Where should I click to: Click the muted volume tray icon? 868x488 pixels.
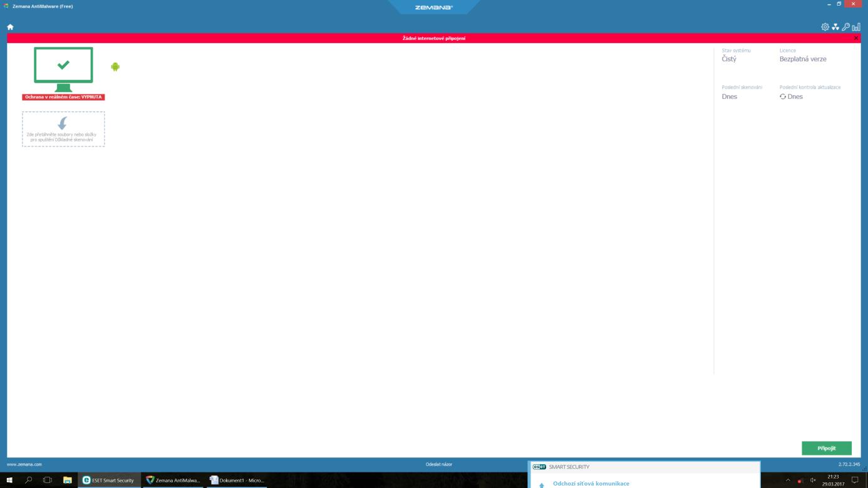(x=812, y=480)
